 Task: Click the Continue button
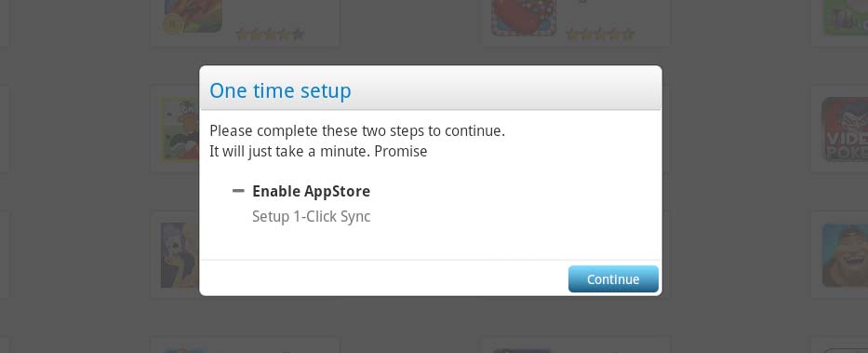point(613,278)
